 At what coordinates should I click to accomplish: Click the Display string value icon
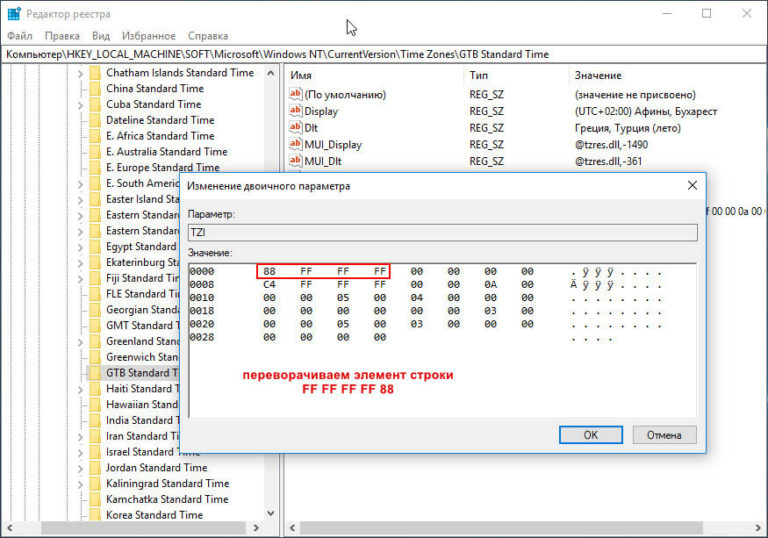pos(296,111)
